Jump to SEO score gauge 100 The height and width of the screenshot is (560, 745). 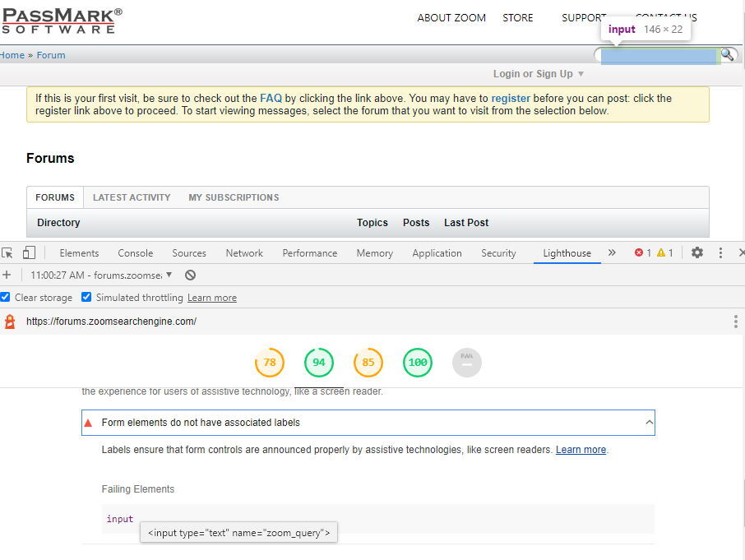(x=418, y=363)
